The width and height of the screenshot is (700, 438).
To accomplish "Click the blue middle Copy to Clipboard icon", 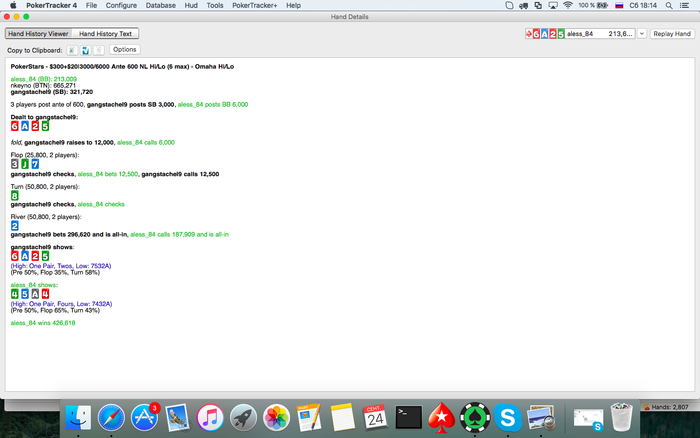I will coord(86,50).
